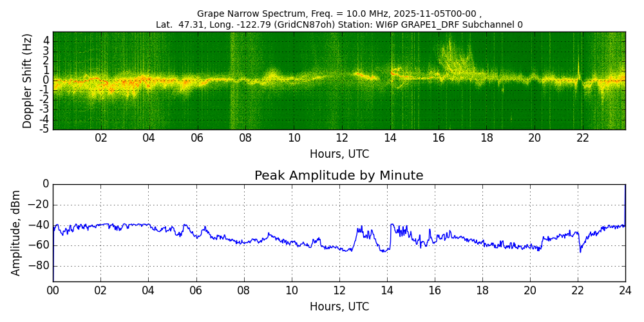
Task: Click the −5 Hz tick on Doppler axis
Action: point(44,129)
